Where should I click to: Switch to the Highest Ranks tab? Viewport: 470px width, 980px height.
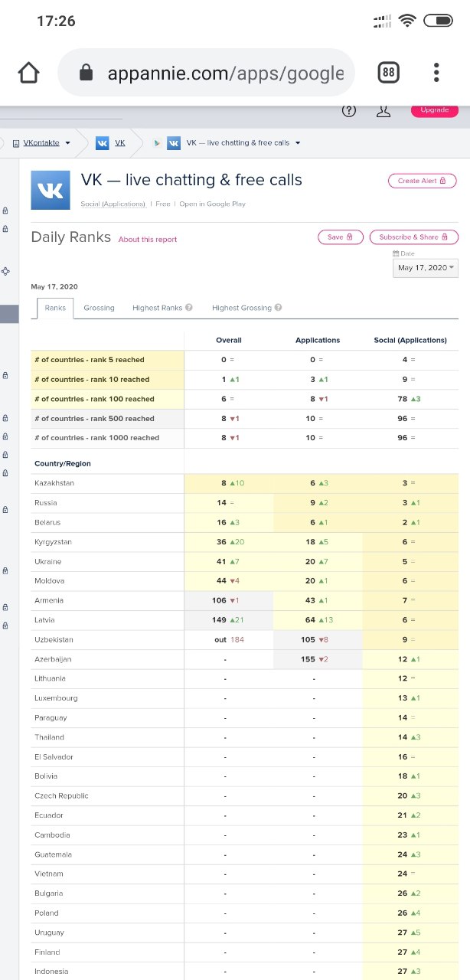coord(157,308)
